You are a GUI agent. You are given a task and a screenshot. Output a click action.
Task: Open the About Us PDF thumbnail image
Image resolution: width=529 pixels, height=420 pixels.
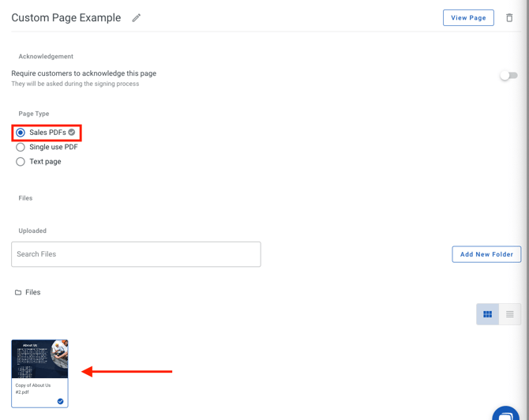pyautogui.click(x=39, y=360)
